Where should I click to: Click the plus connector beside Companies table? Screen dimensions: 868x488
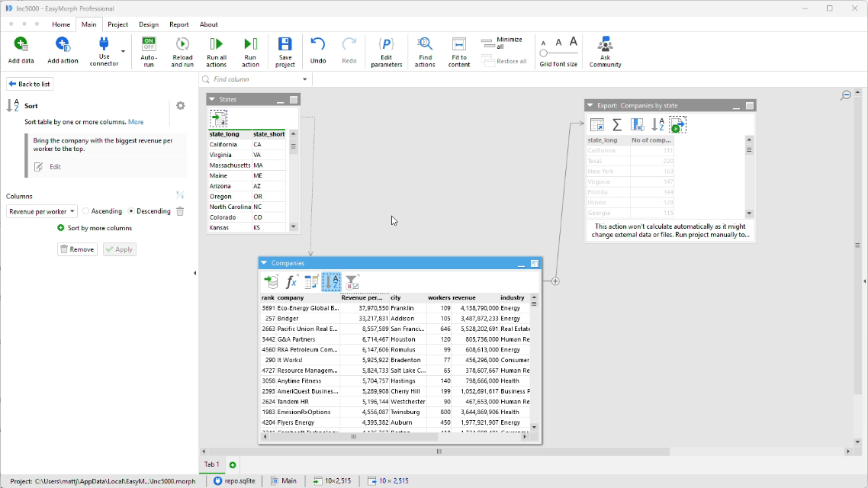[555, 281]
